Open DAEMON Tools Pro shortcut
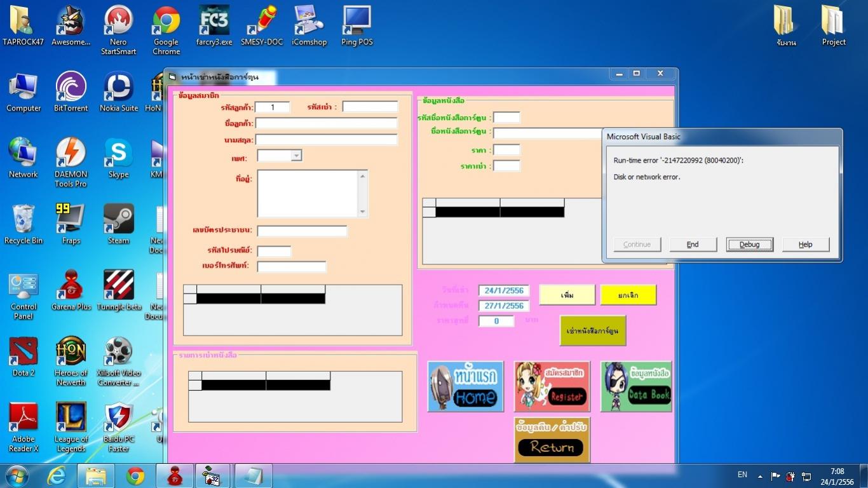The height and width of the screenshot is (488, 868). [71, 163]
